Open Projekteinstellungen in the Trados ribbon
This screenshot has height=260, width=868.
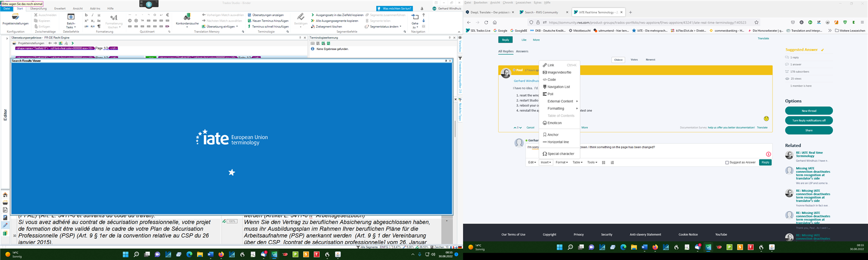15,19
